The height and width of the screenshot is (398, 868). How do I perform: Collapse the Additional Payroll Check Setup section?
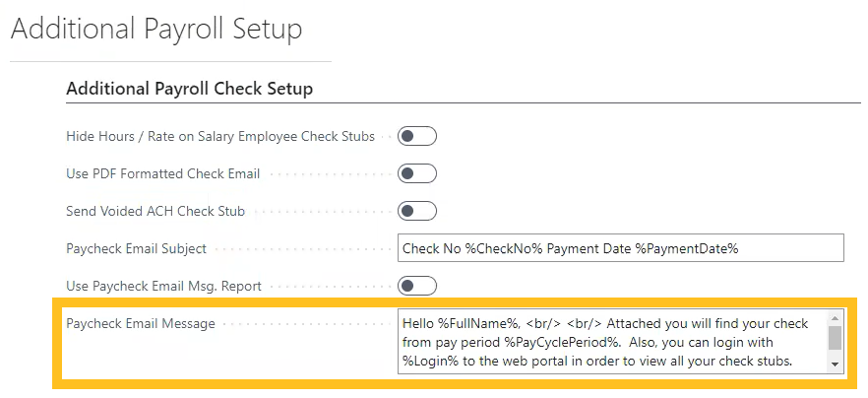point(189,89)
